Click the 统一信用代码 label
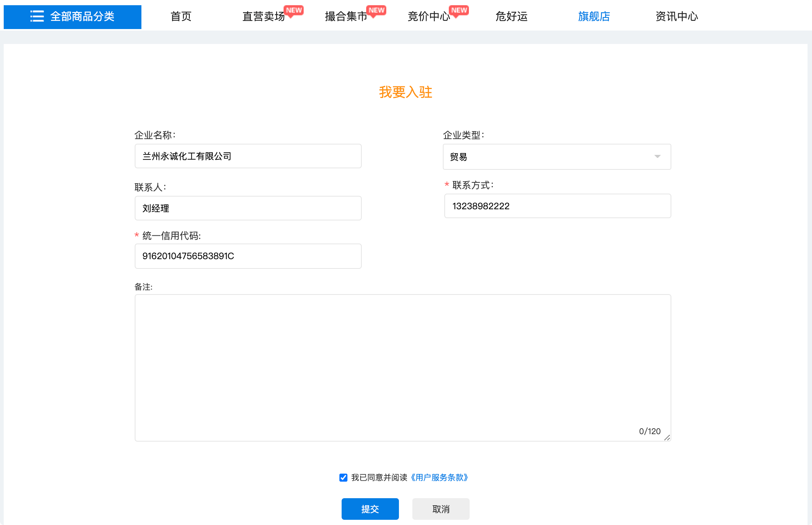 point(172,236)
